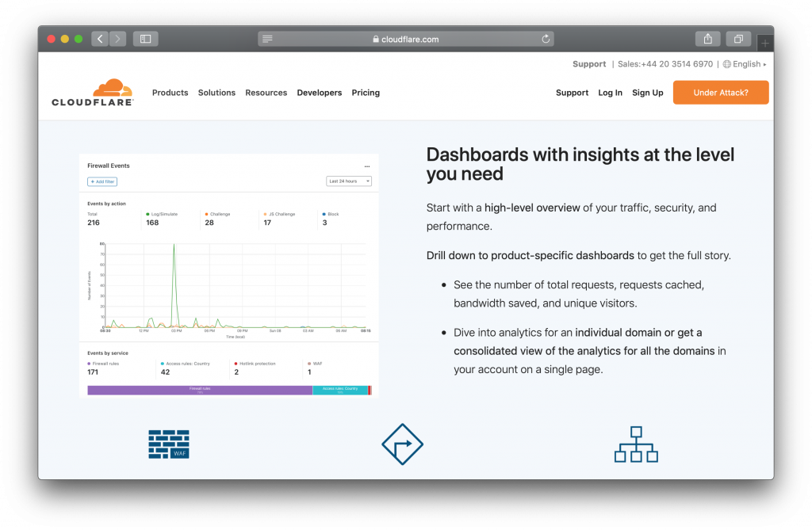
Task: Toggle the Safari sidebar button
Action: (x=146, y=39)
